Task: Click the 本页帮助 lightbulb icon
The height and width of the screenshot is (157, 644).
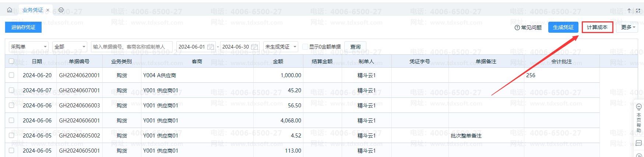Action: click(x=639, y=107)
